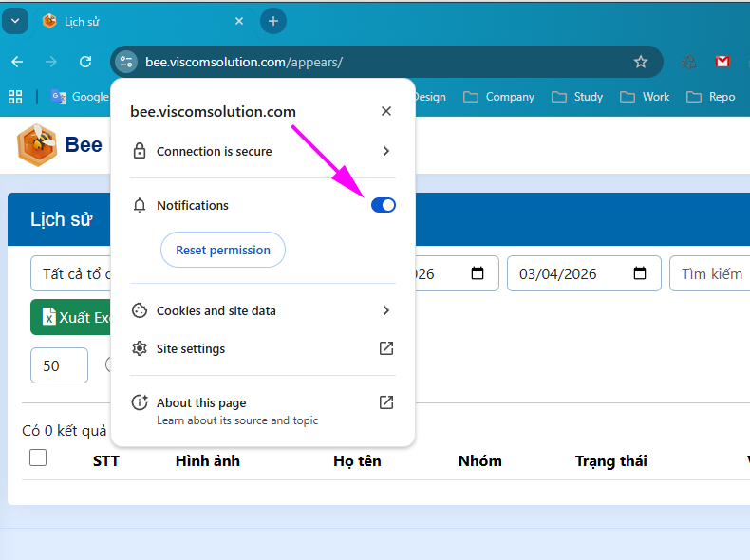This screenshot has height=560, width=750.
Task: Click the site information icon in address bar
Action: [126, 62]
